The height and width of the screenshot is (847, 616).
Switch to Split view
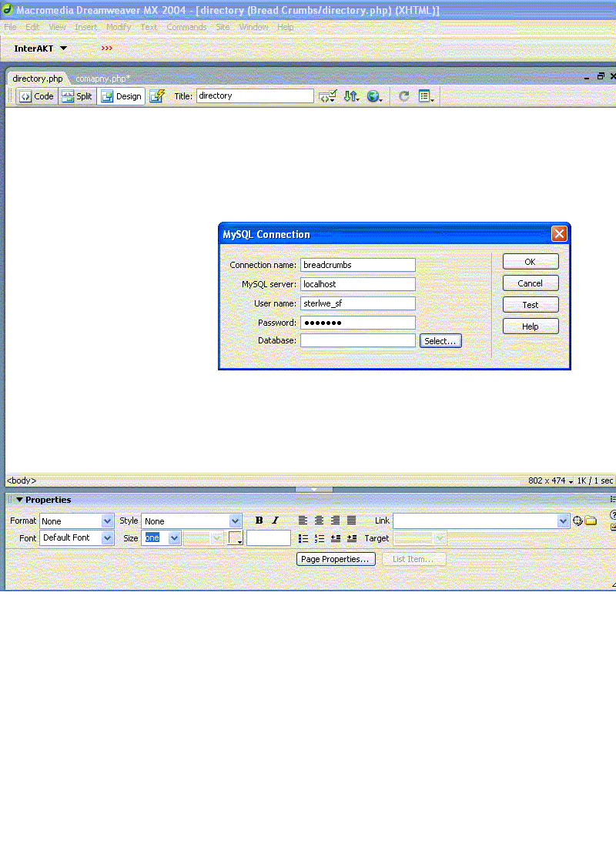(77, 96)
